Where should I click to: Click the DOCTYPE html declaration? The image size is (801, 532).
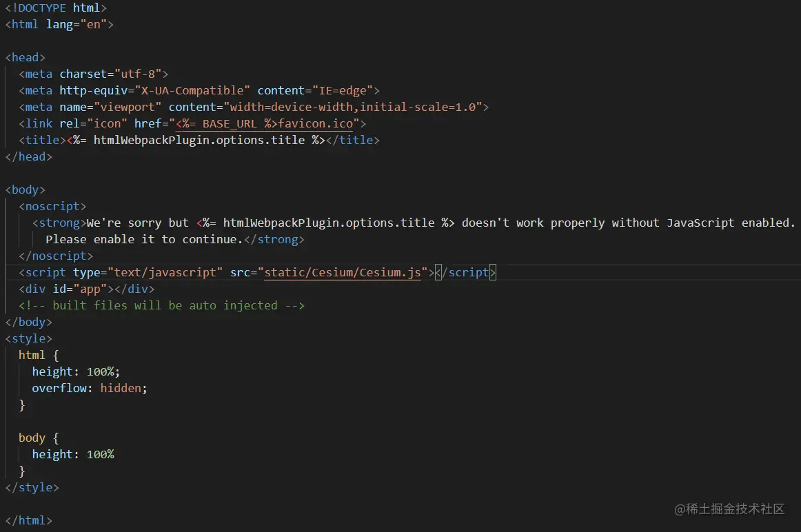pos(56,8)
